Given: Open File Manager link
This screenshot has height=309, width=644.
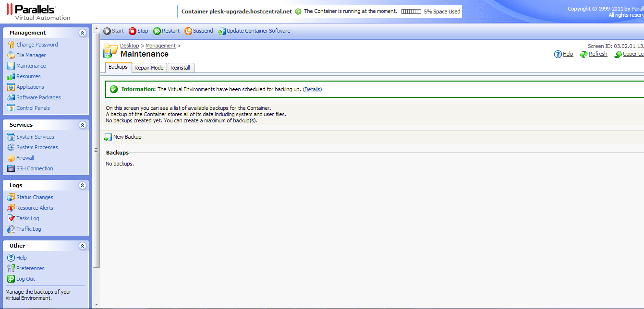Looking at the screenshot, I should tap(31, 55).
